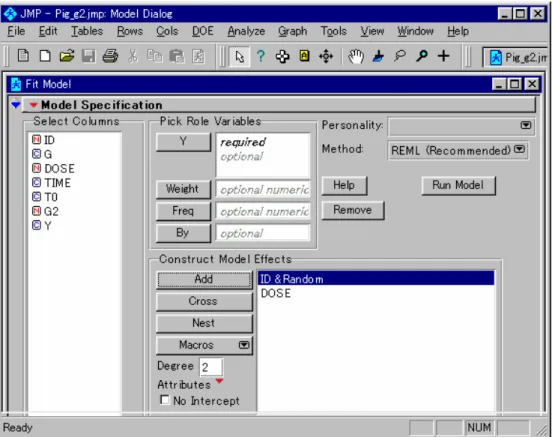Open the REML Method dropdown
The image size is (552, 437).
coord(458,150)
